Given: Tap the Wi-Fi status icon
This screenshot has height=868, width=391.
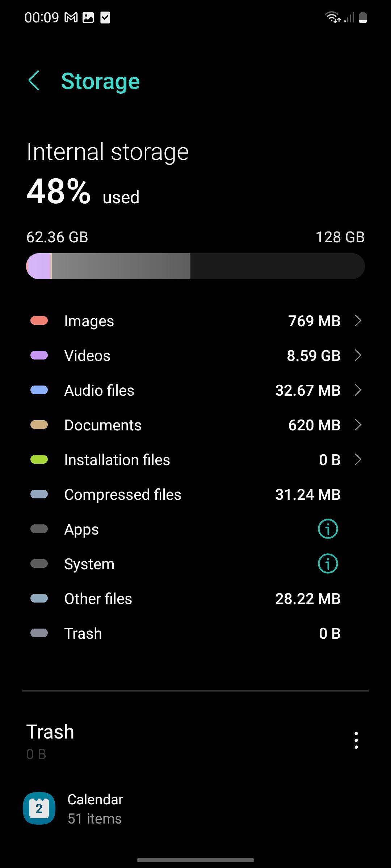Looking at the screenshot, I should pos(332,17).
